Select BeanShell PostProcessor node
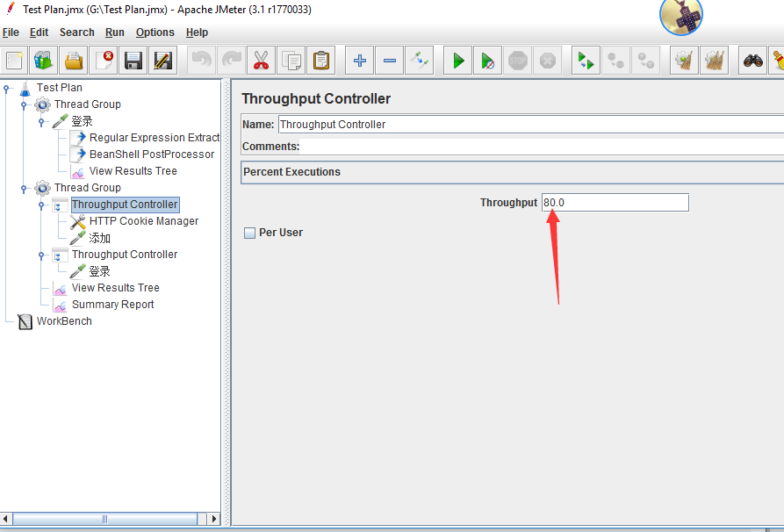Screen dimensions: 784x532 [x=152, y=154]
